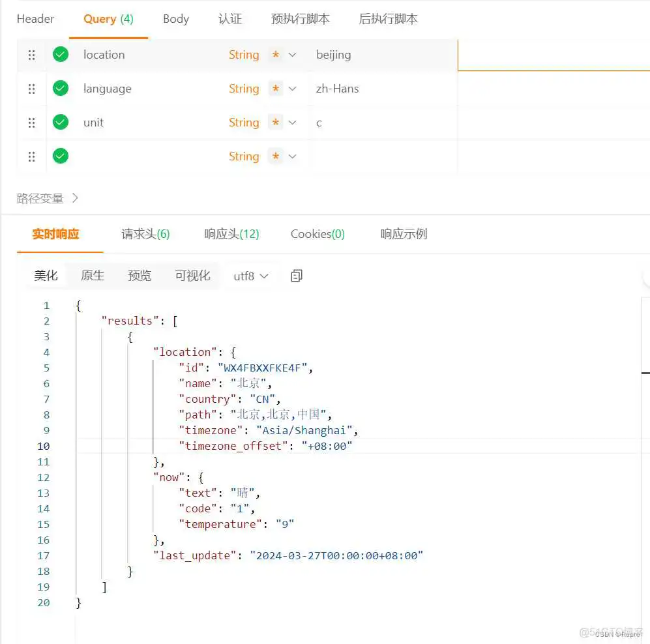Click the "北京,北京,中国" path value
This screenshot has width=650, height=644.
(x=278, y=415)
